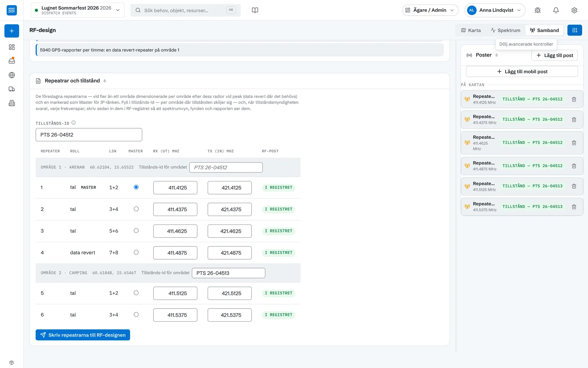The height and width of the screenshot is (368, 588).
Task: Switch to the Karta tab
Action: pos(471,30)
